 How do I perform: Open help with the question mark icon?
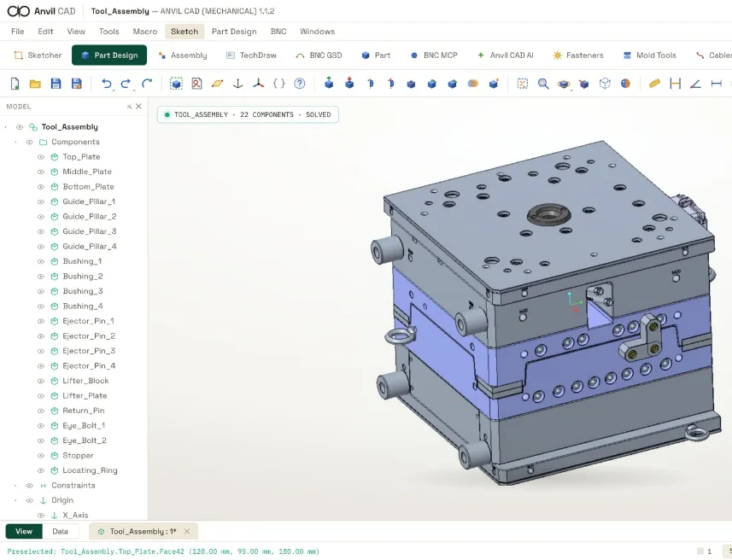(299, 84)
